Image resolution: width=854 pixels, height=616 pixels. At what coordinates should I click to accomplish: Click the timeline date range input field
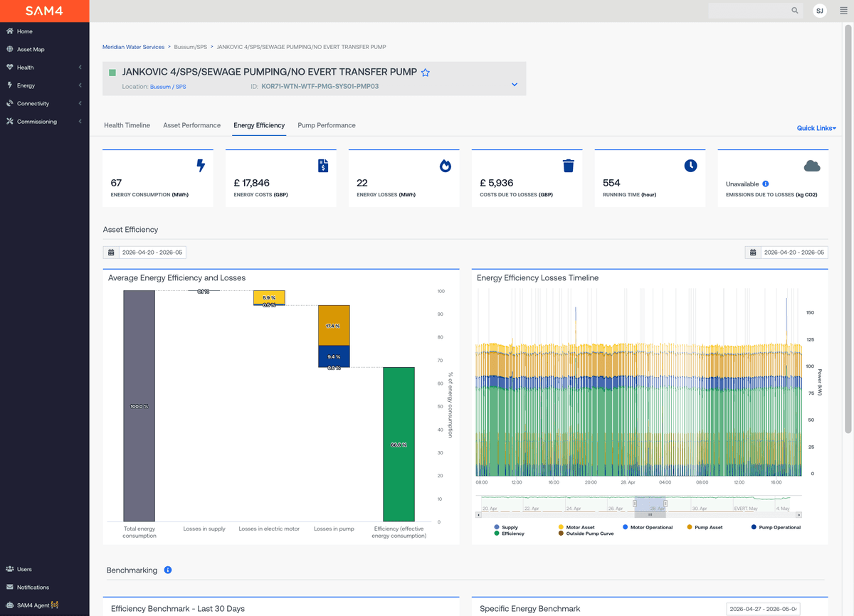point(794,253)
